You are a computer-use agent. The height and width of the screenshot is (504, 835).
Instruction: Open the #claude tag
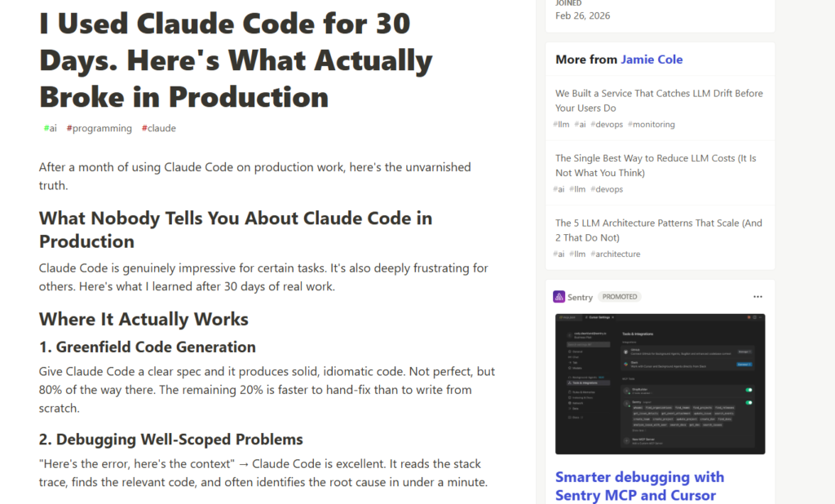pos(159,128)
